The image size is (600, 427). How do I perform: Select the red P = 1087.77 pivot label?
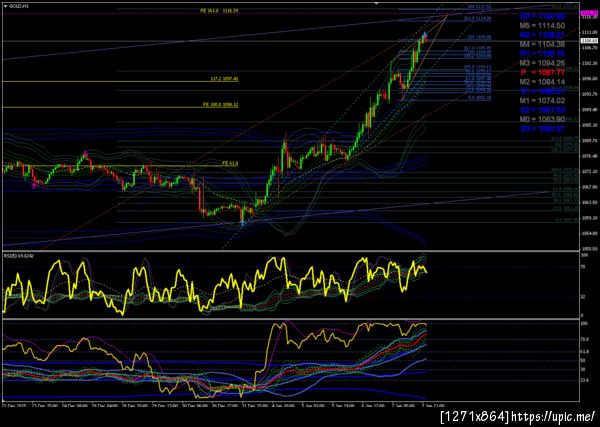(543, 72)
